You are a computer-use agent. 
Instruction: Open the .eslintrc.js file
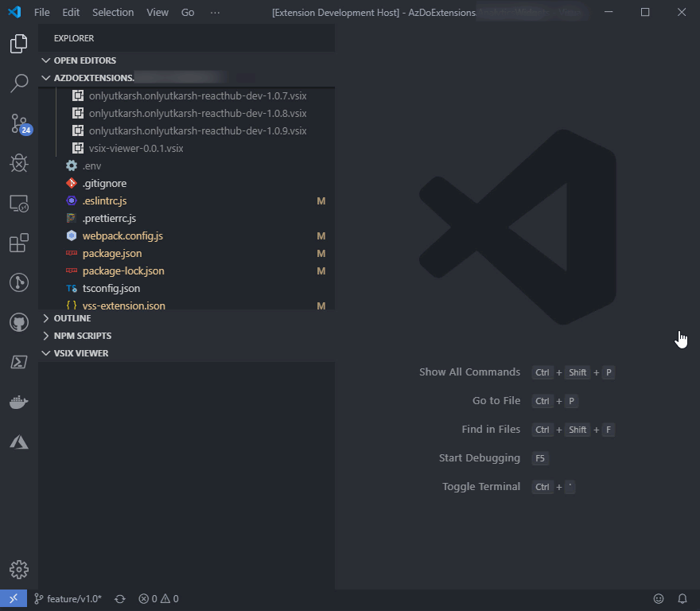[187, 200]
